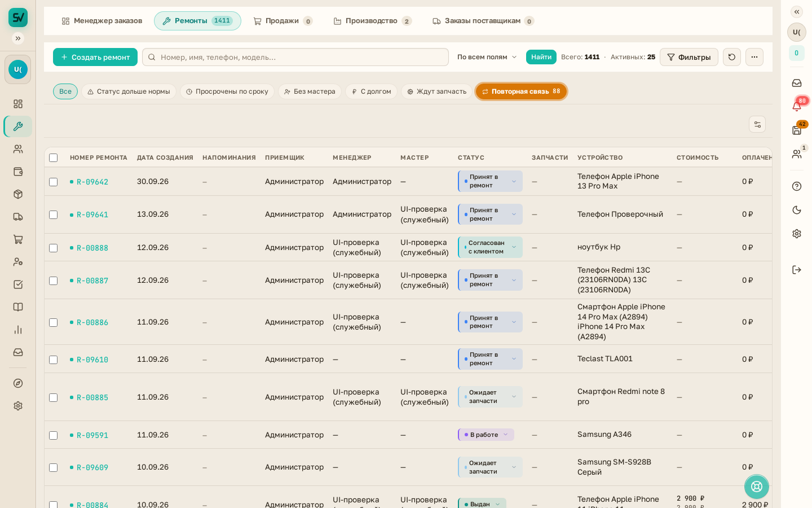Screen dimensions: 812x508
Task: Open repair link R-09641
Action: point(92,214)
